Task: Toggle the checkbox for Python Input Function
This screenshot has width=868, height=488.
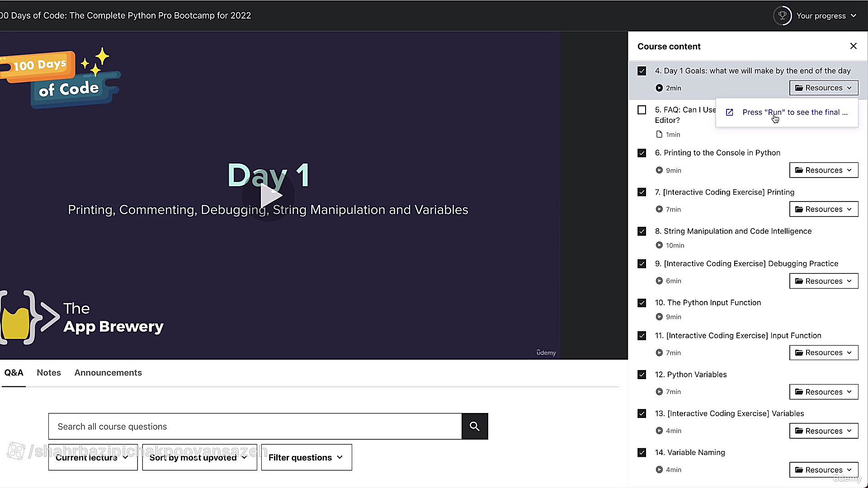Action: tap(642, 303)
